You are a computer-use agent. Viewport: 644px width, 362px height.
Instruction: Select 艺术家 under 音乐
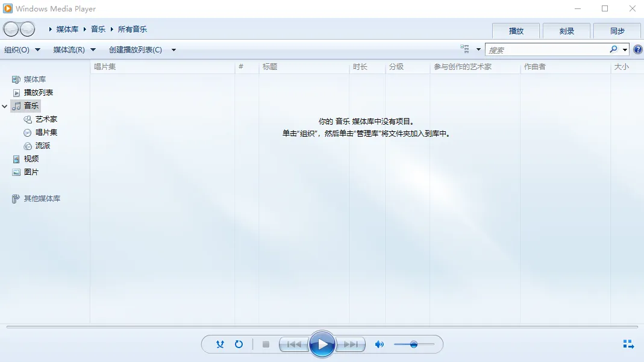(x=45, y=119)
